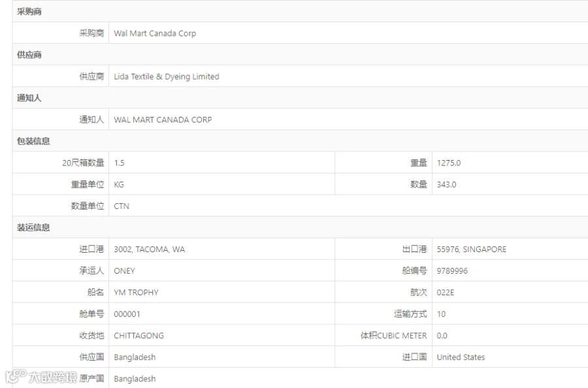Click cubic meter value 0.0
The height and width of the screenshot is (388, 588).
[442, 336]
